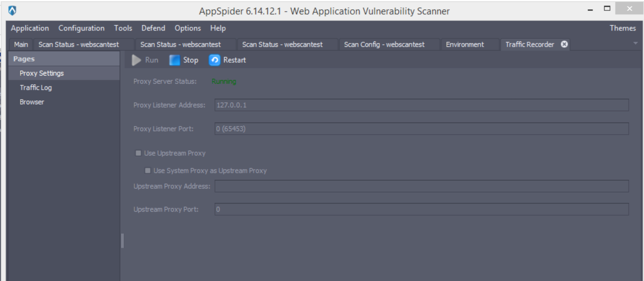
Task: Click the AppSpider logo icon in title bar
Action: coord(12,11)
